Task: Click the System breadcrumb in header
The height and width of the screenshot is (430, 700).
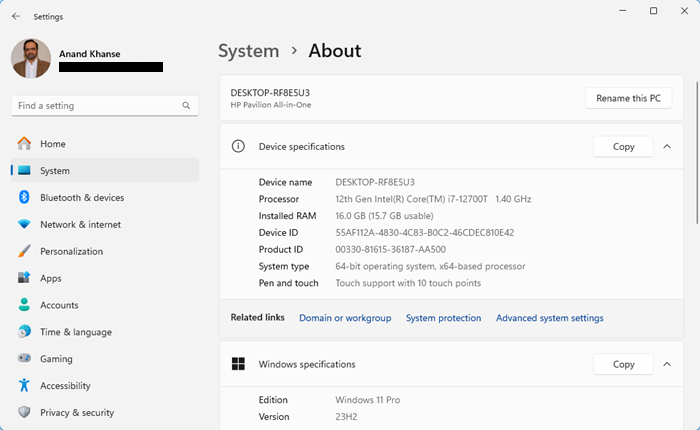Action: 248,51
